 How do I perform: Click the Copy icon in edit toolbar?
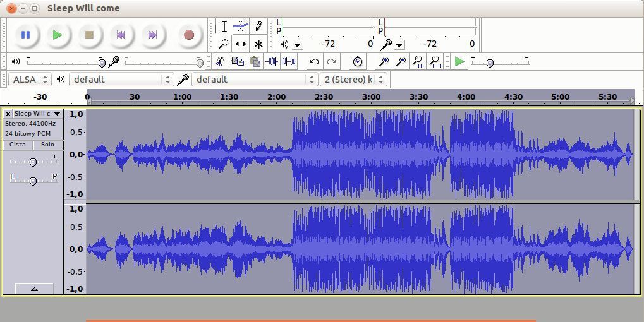tap(238, 61)
